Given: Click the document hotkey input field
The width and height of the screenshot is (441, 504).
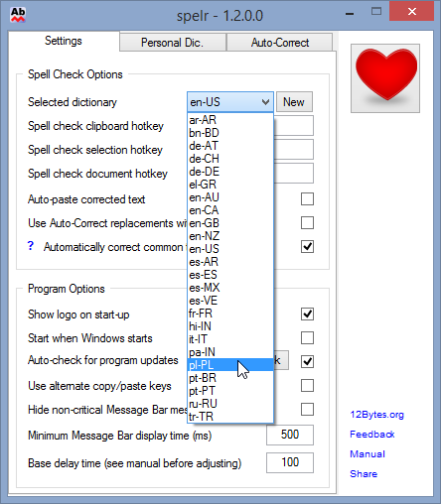Looking at the screenshot, I should point(294,174).
